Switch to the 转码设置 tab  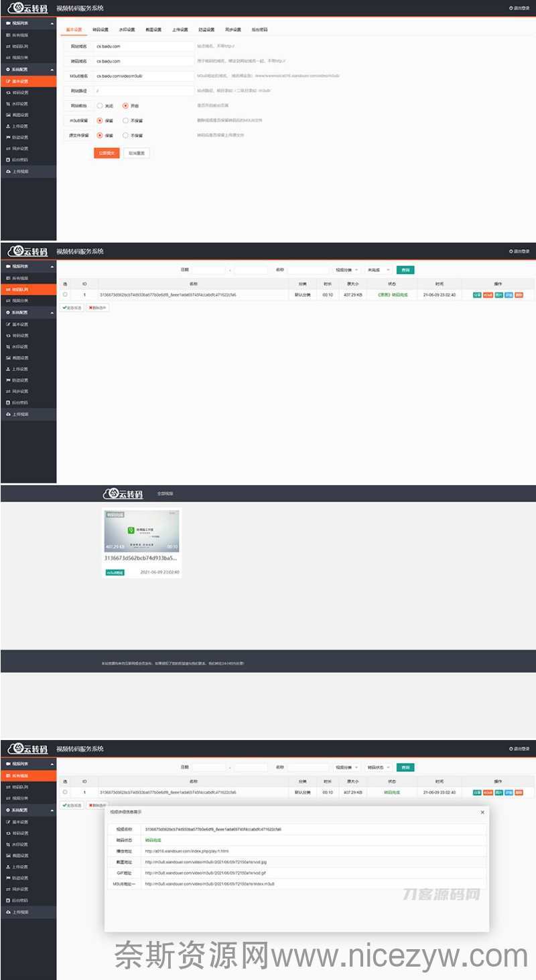click(x=100, y=29)
